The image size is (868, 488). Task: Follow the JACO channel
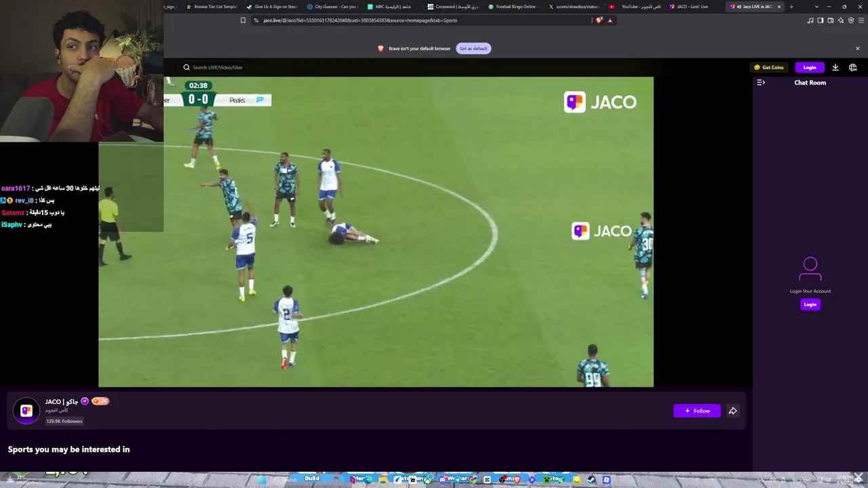coord(697,411)
